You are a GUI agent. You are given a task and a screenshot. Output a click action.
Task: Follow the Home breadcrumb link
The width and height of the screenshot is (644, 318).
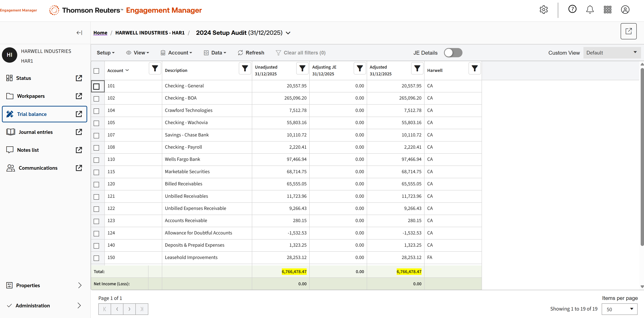(x=100, y=33)
